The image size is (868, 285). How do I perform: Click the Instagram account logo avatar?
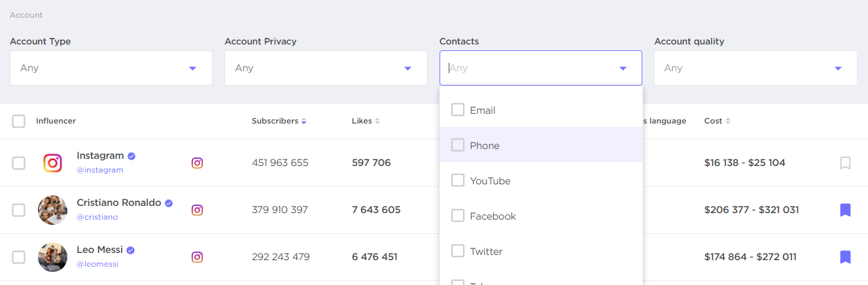coord(52,163)
